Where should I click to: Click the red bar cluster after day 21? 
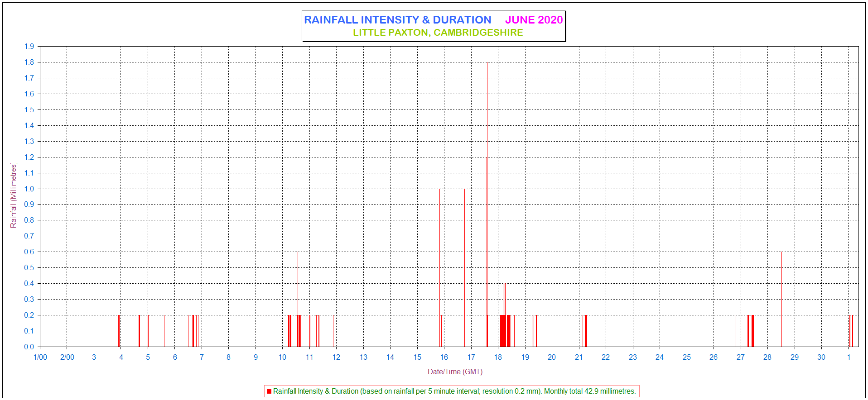(x=585, y=331)
